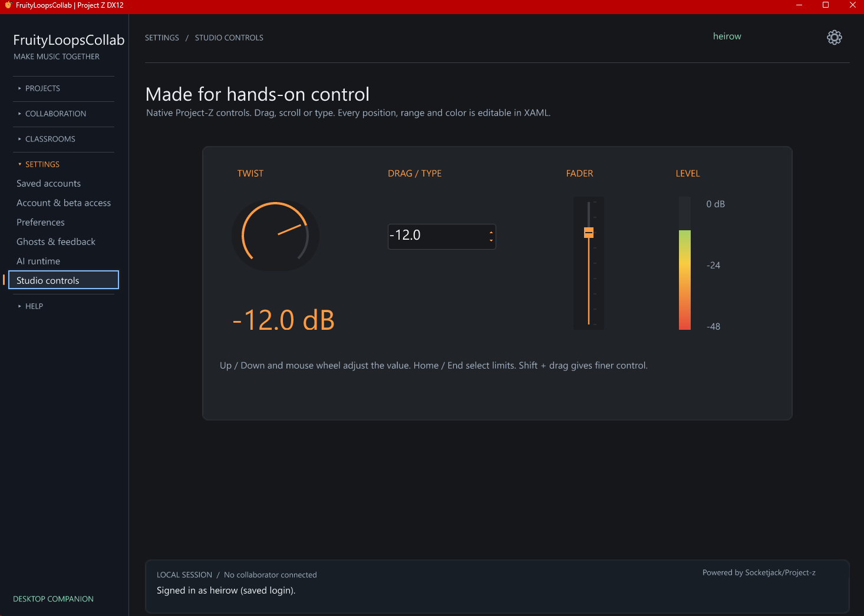Click the 'Made for hands-on control' heading

258,94
